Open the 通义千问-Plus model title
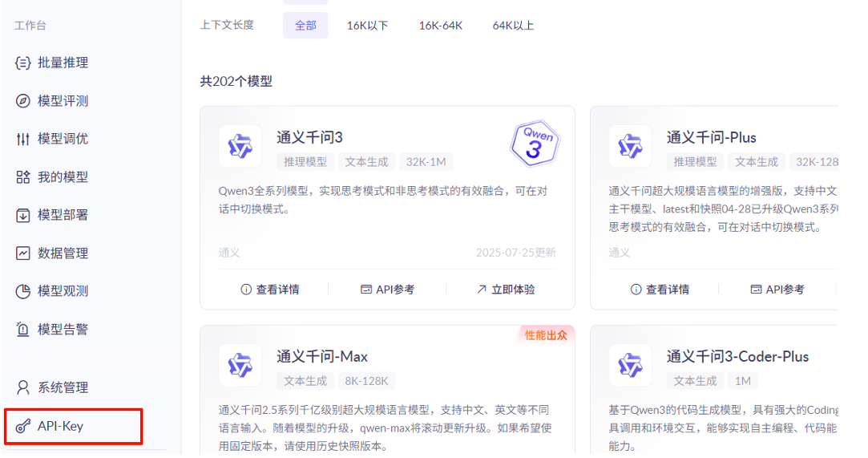 712,137
